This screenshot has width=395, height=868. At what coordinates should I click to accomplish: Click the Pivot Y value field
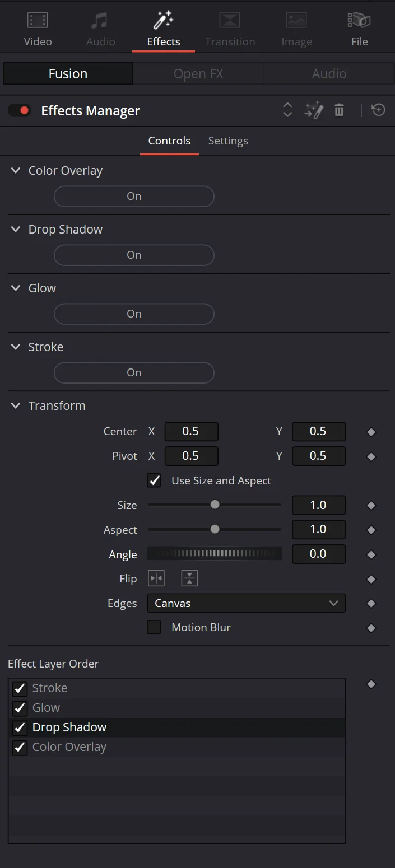click(319, 456)
